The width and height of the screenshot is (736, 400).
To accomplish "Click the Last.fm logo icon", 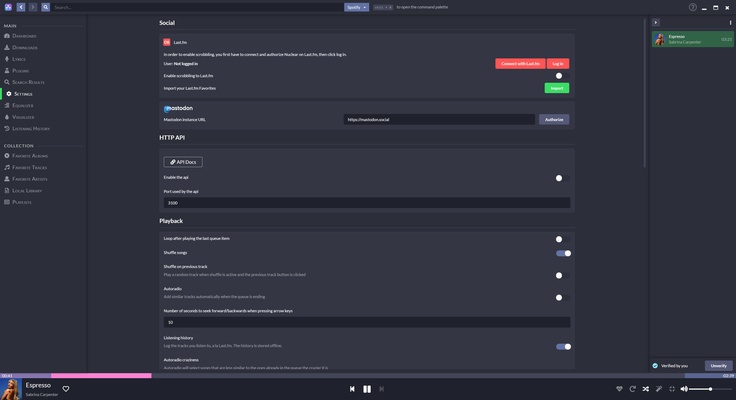I will click(x=167, y=42).
